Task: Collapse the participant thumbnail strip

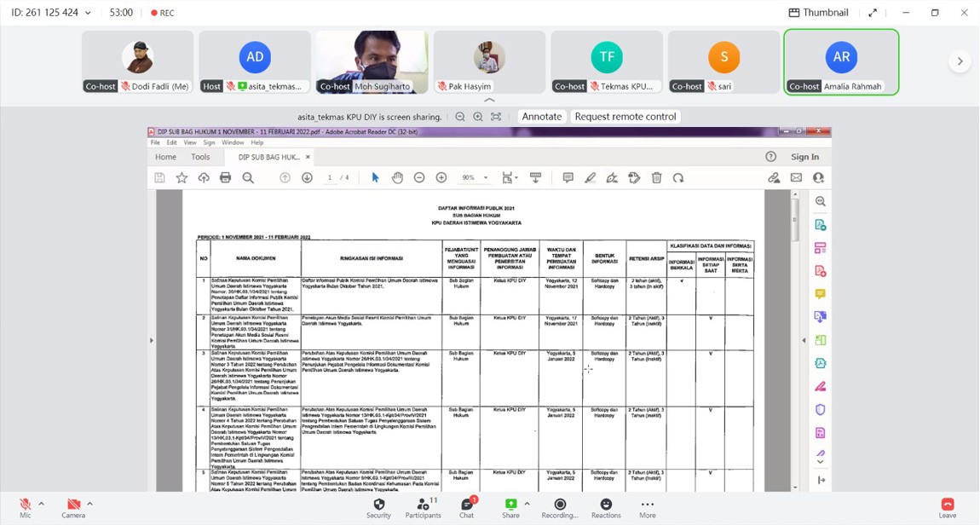Action: point(489,101)
